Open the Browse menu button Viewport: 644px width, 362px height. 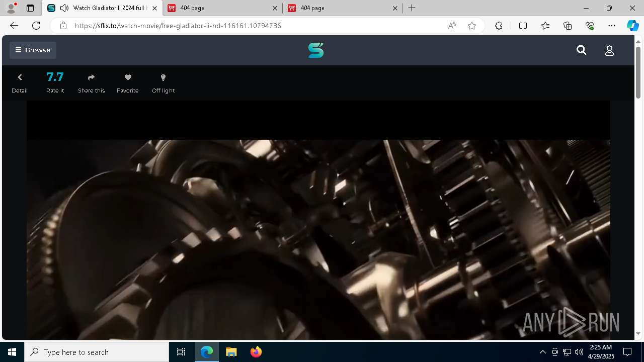tap(33, 50)
